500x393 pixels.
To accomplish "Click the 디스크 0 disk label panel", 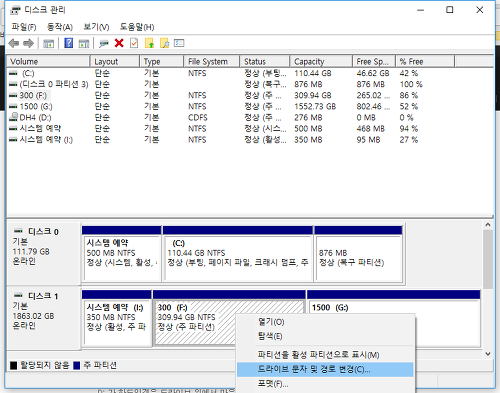I will click(x=44, y=253).
